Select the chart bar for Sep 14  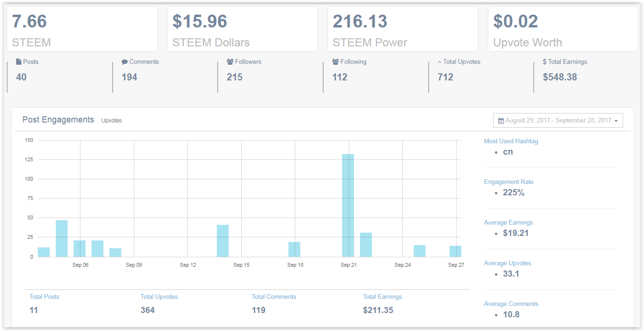(x=223, y=241)
